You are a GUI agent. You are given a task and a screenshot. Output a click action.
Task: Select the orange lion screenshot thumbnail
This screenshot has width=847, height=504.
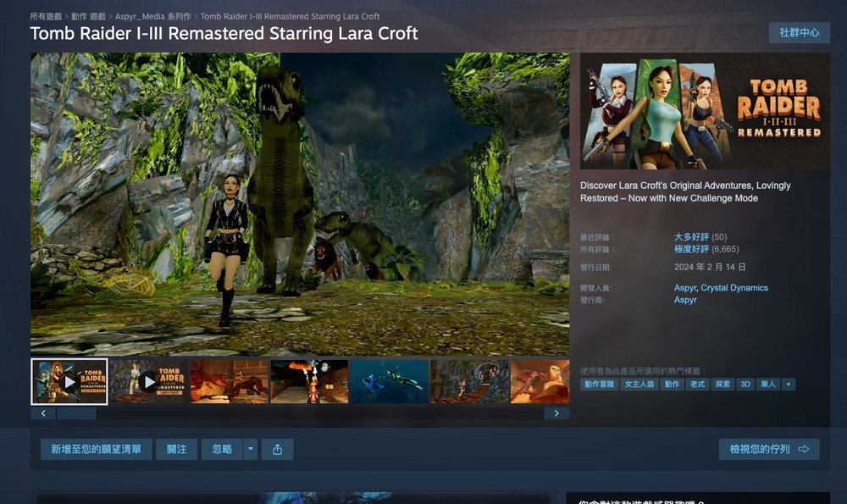coord(230,382)
